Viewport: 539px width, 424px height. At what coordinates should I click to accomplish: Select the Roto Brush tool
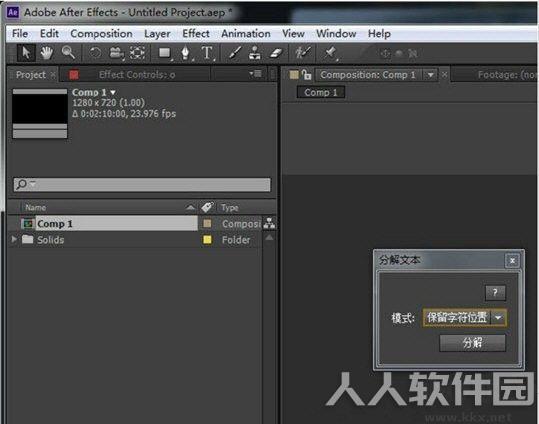click(x=303, y=53)
